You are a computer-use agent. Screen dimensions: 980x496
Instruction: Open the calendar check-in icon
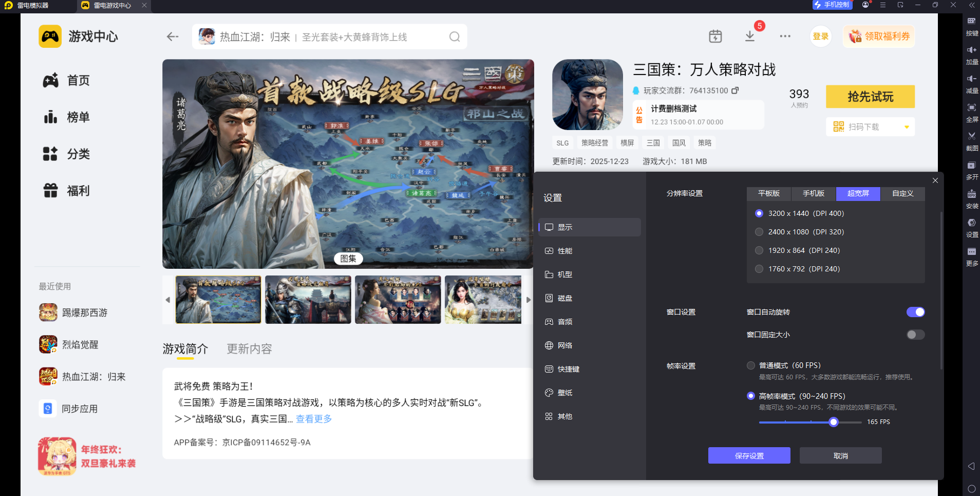[715, 36]
